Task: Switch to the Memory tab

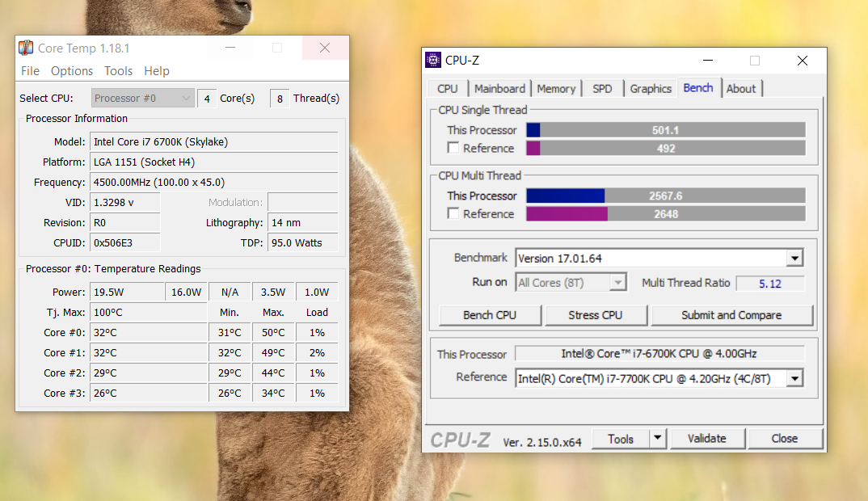Action: pos(556,89)
